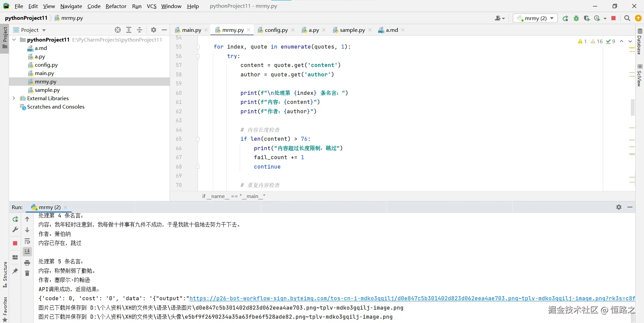644x323 pixels.
Task: Open the VCS menu
Action: [x=152, y=6]
